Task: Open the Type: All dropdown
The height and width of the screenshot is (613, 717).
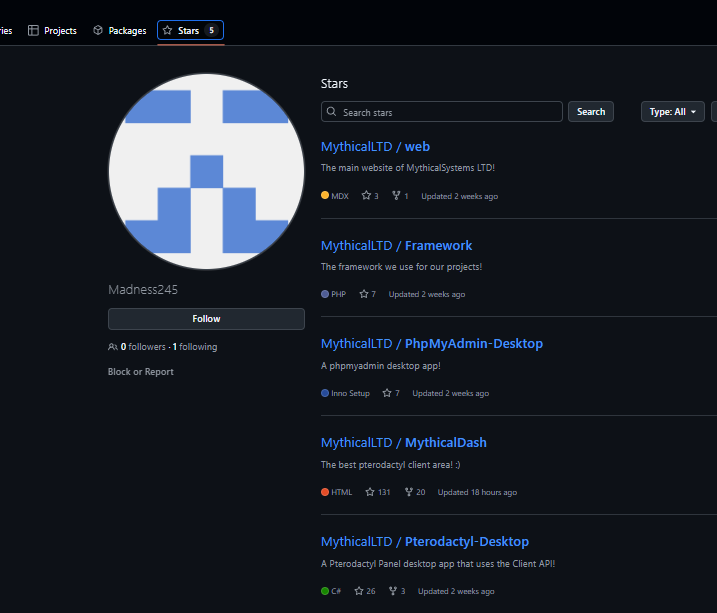Action: click(673, 112)
